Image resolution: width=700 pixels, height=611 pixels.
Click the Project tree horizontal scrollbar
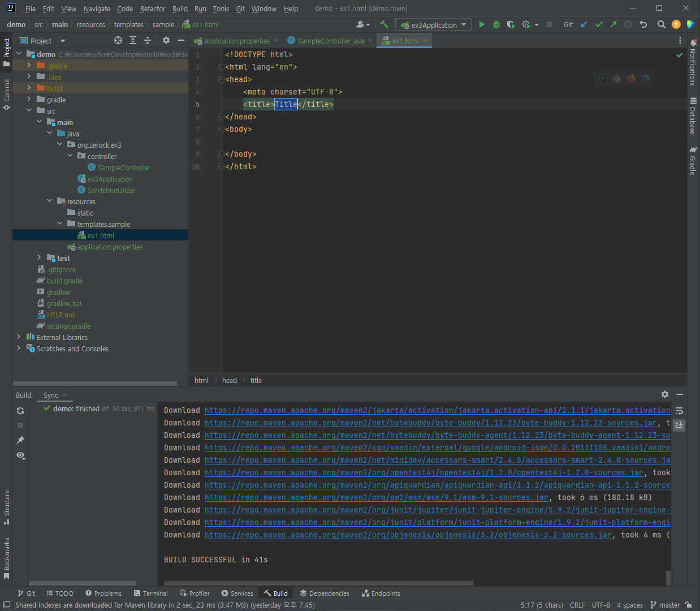[95, 383]
